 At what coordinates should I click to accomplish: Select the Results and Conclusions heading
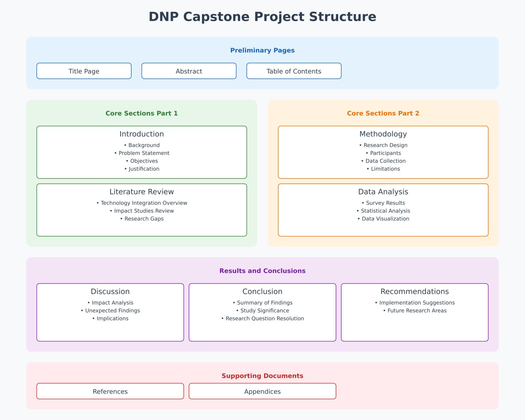262,271
